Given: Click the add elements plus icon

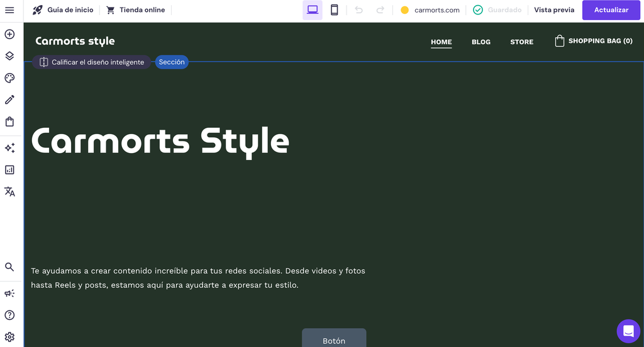Looking at the screenshot, I should point(9,35).
